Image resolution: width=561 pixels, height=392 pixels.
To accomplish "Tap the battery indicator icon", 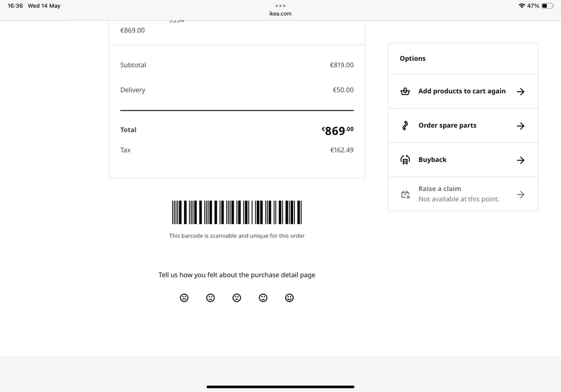I will click(547, 6).
